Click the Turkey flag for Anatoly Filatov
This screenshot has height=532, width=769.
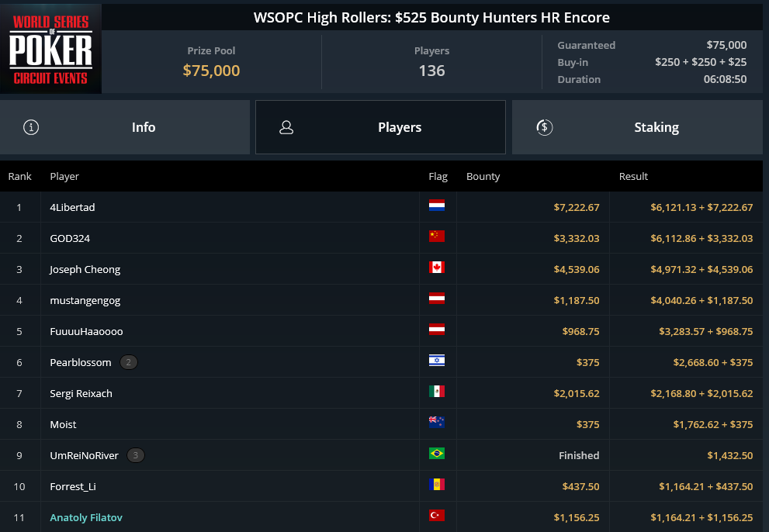tap(436, 516)
